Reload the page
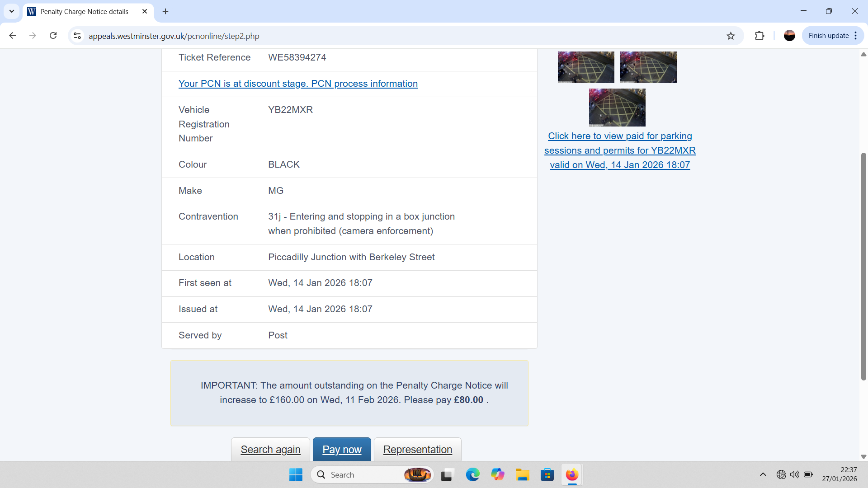 53,36
